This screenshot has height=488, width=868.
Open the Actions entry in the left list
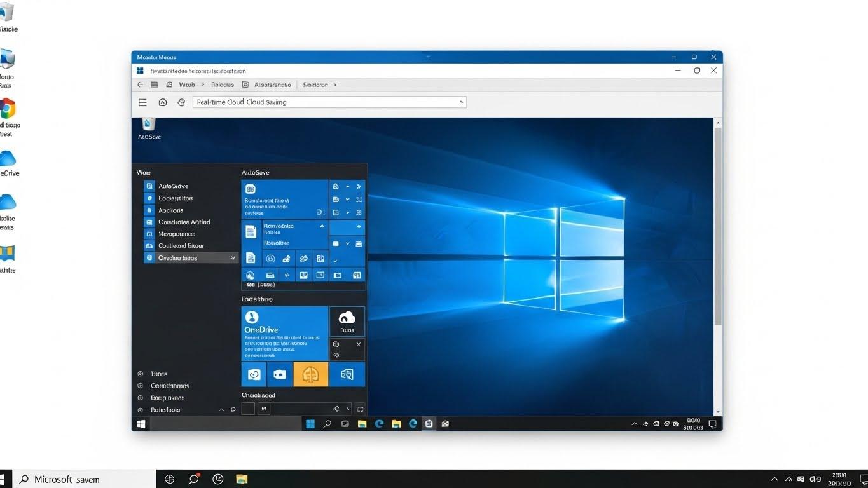pyautogui.click(x=170, y=210)
